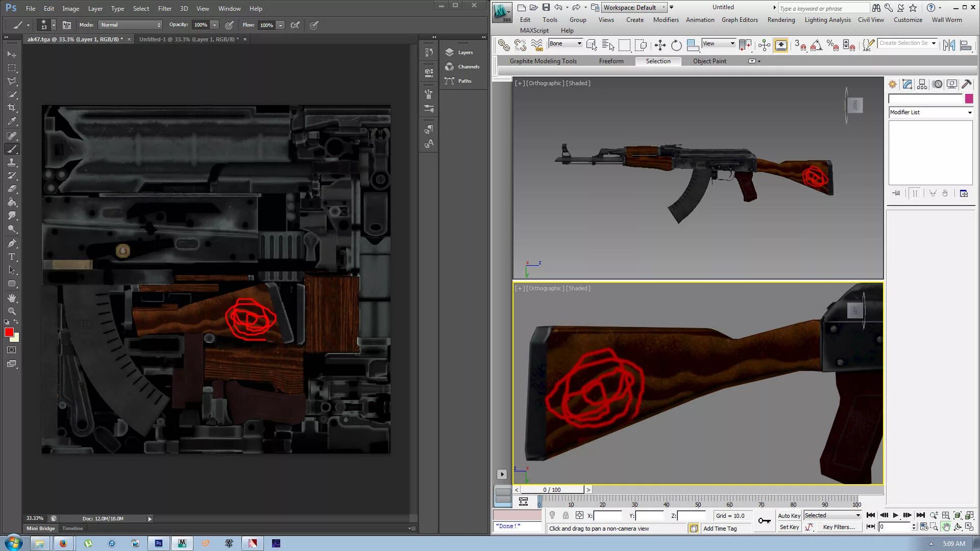The height and width of the screenshot is (551, 980).
Task: Toggle Set Key mode
Action: pyautogui.click(x=789, y=527)
